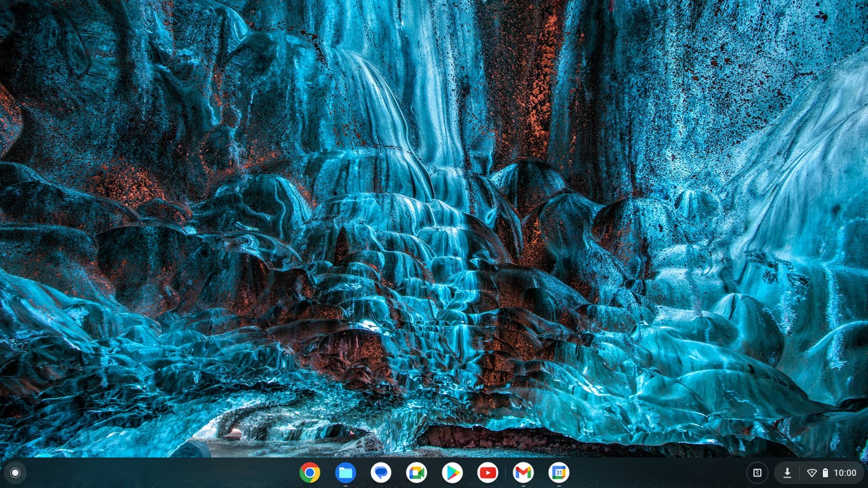Viewport: 868px width, 488px height.
Task: Open Google Calendar
Action: 559,473
